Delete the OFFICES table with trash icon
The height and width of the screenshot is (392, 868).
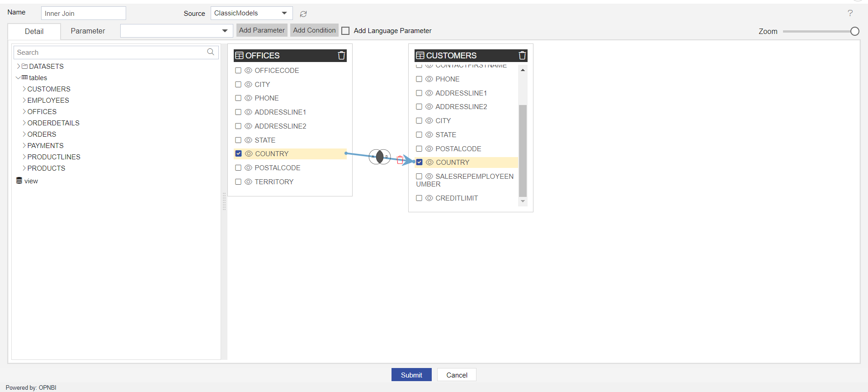click(x=341, y=55)
